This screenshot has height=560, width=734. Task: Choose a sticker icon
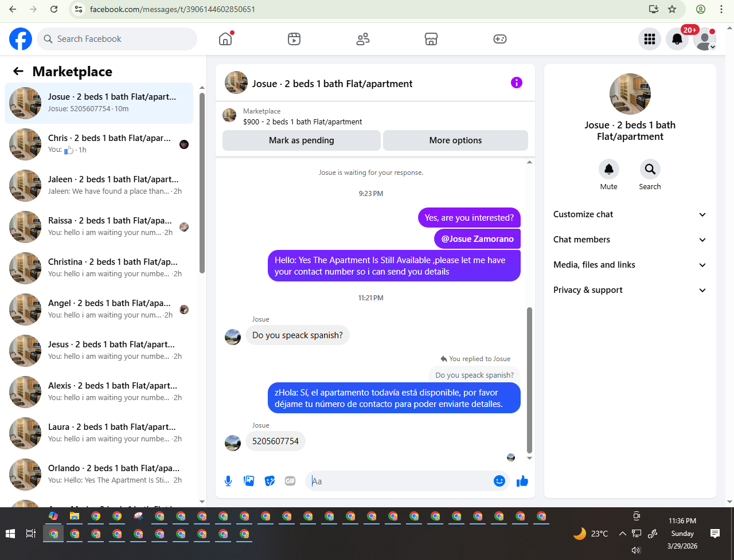(x=270, y=481)
